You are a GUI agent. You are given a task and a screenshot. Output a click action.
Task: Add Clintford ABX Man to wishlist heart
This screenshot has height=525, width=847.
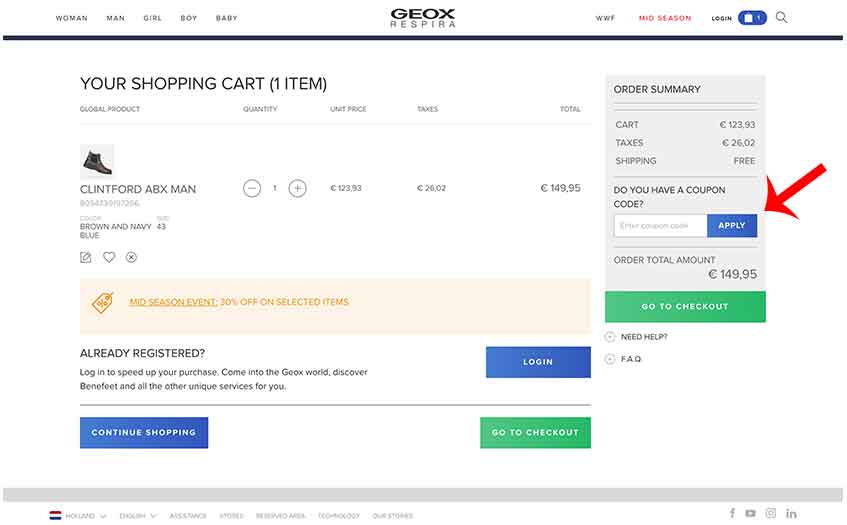tap(109, 257)
